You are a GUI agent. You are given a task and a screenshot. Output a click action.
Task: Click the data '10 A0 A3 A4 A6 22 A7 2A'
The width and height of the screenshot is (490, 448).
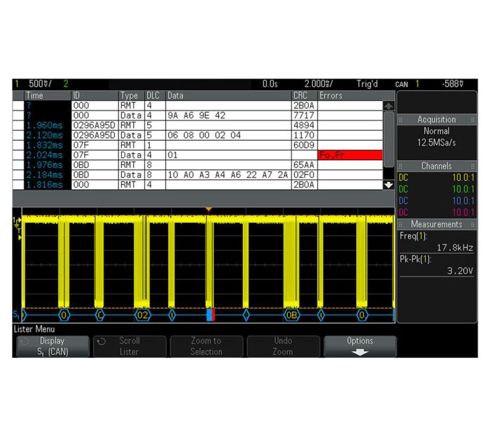tap(227, 175)
